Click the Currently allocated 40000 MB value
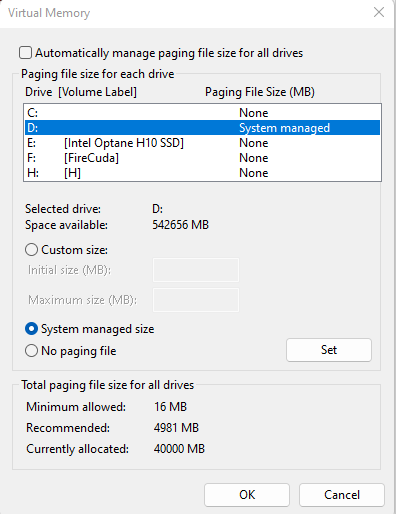 click(x=179, y=449)
